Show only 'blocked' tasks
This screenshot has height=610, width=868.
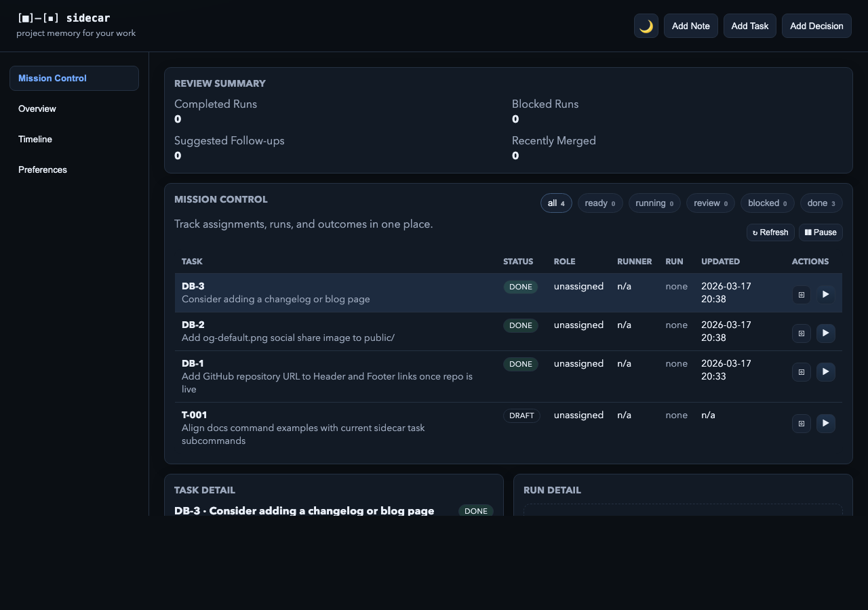[768, 203]
